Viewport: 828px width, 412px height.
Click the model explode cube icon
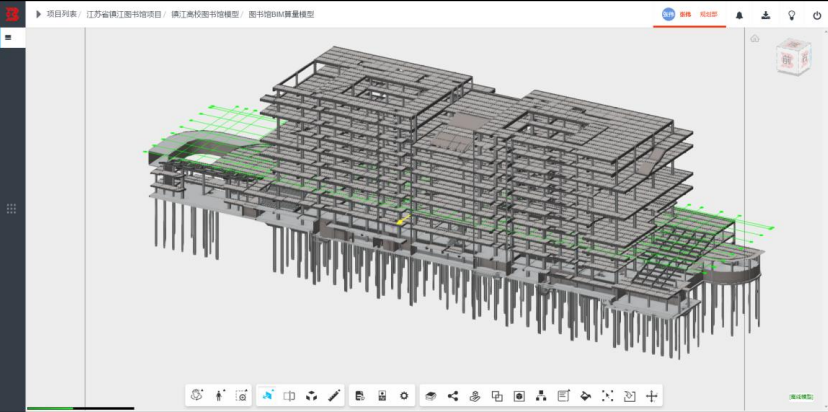click(x=312, y=395)
